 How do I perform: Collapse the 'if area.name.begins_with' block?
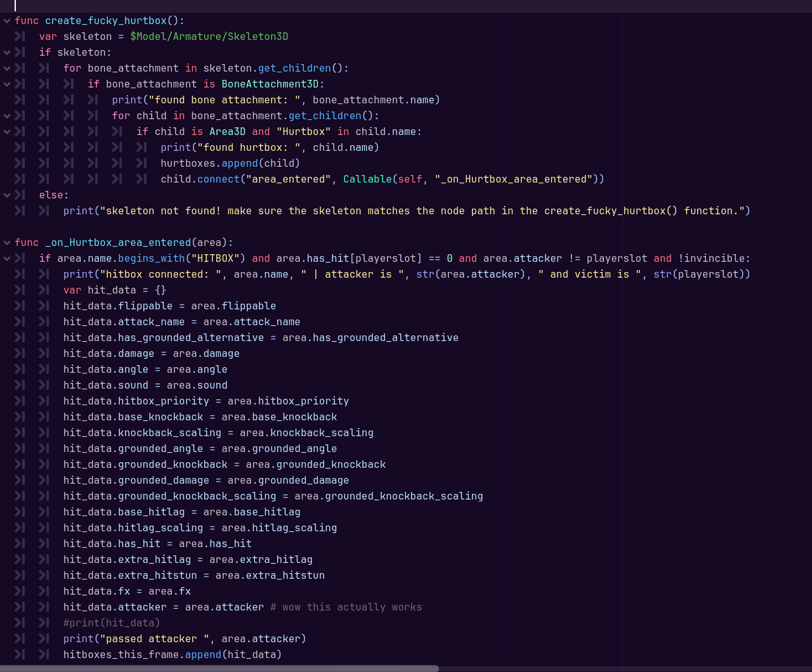(7, 259)
